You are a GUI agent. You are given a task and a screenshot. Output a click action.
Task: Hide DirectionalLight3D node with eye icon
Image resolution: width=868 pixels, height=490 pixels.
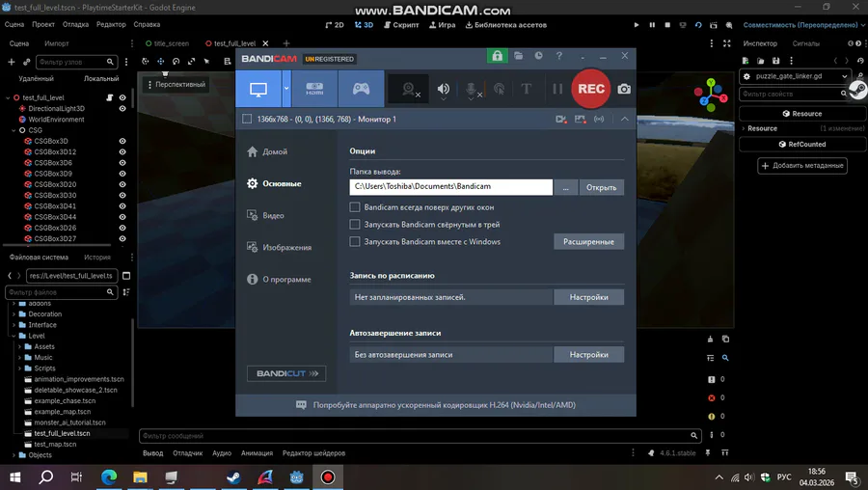tap(122, 109)
